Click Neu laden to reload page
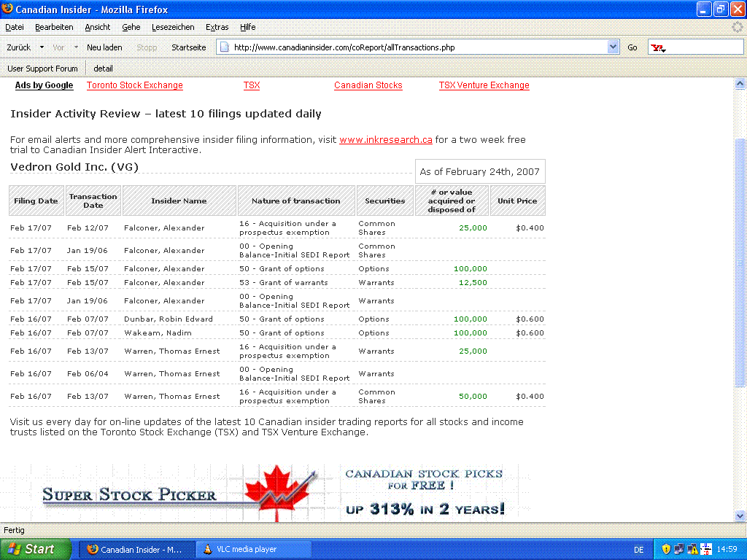Image resolution: width=747 pixels, height=560 pixels. tap(104, 47)
